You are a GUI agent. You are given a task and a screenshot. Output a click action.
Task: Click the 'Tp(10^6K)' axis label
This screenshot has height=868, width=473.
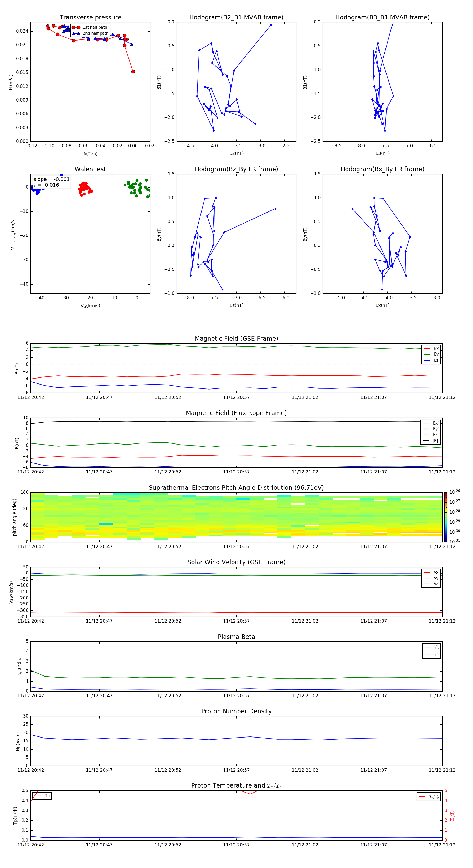pos(15,815)
